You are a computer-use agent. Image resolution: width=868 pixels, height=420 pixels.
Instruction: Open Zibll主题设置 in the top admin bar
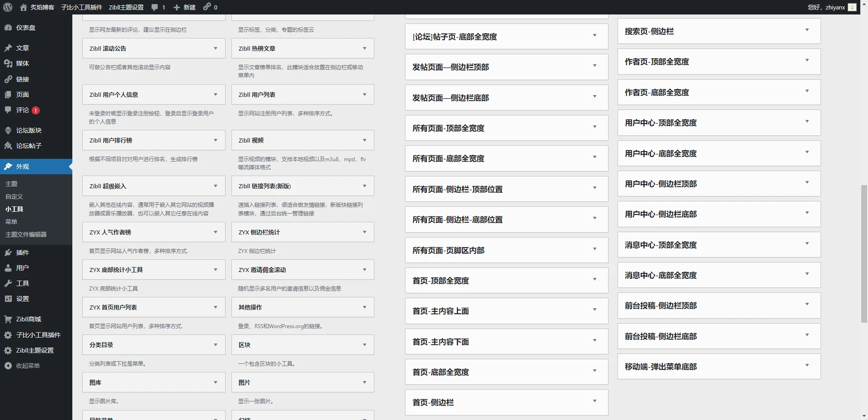pyautogui.click(x=126, y=7)
